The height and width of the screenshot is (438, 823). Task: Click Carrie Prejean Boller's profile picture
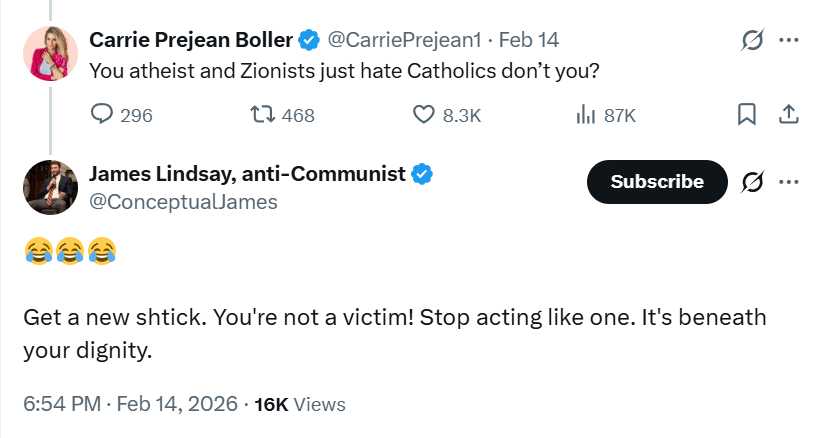click(x=47, y=52)
